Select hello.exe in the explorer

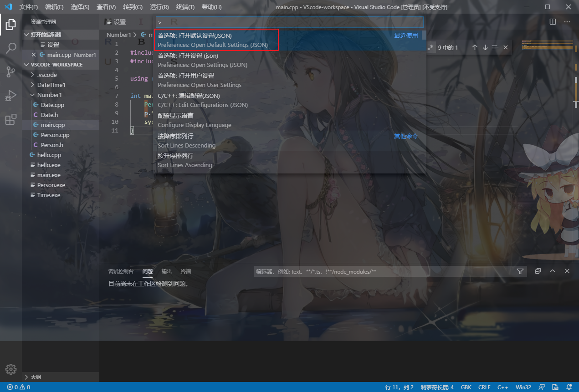[x=61, y=165]
